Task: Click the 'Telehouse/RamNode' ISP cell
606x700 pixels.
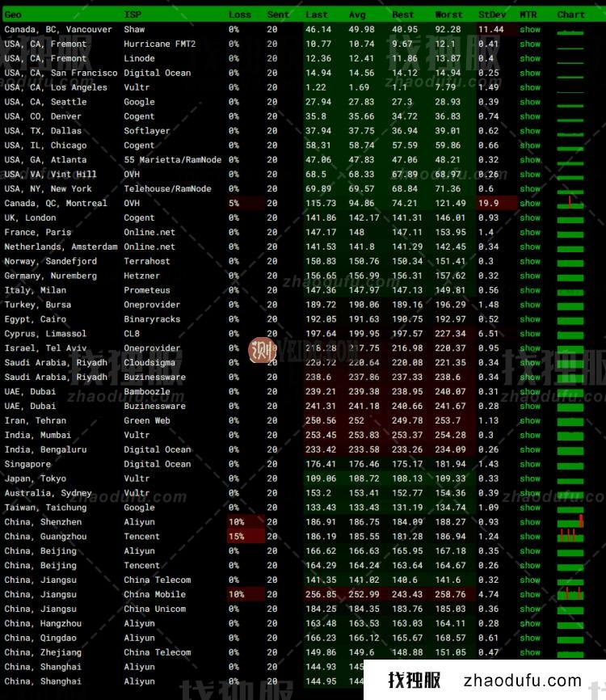Action: (167, 189)
